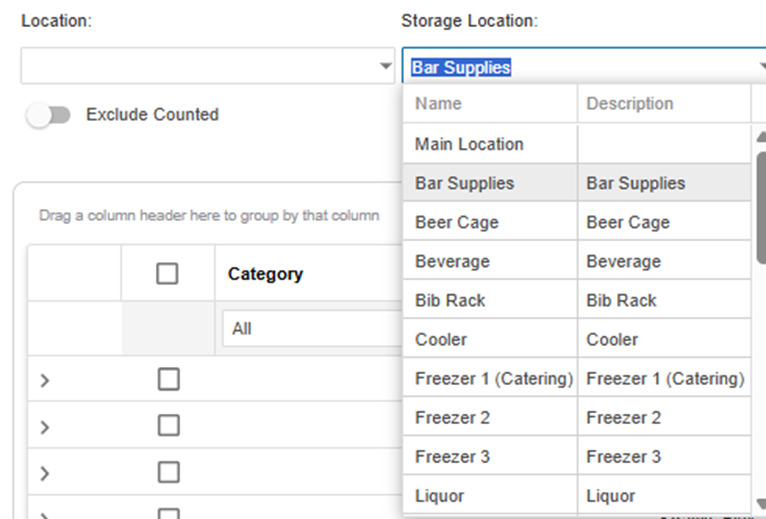Sort by the Category column header
Screen dimensions: 766x519
click(265, 274)
